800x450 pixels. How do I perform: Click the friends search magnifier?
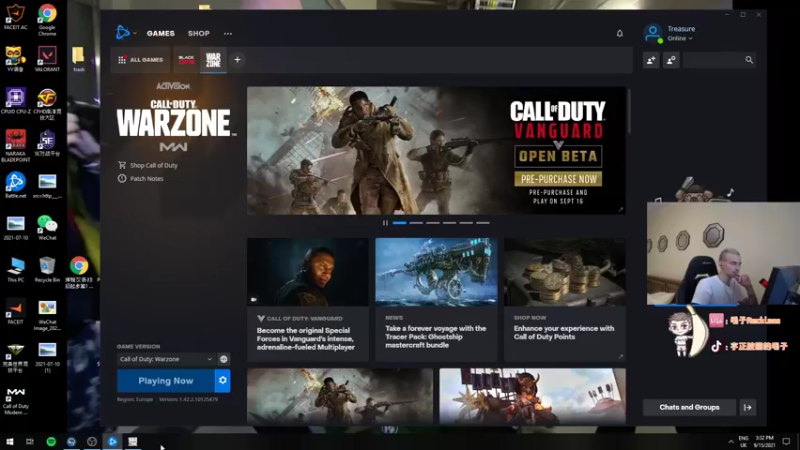(x=749, y=60)
